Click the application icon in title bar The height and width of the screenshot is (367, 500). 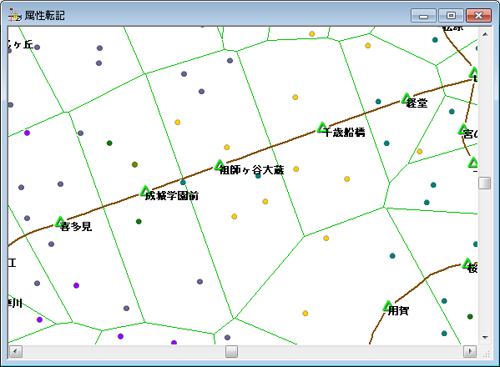click(15, 15)
